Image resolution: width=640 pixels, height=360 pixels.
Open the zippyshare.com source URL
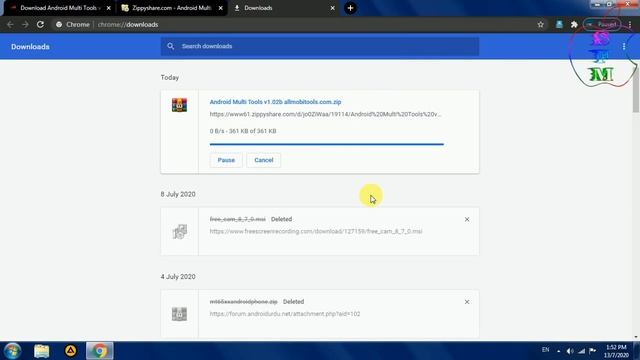click(325, 114)
